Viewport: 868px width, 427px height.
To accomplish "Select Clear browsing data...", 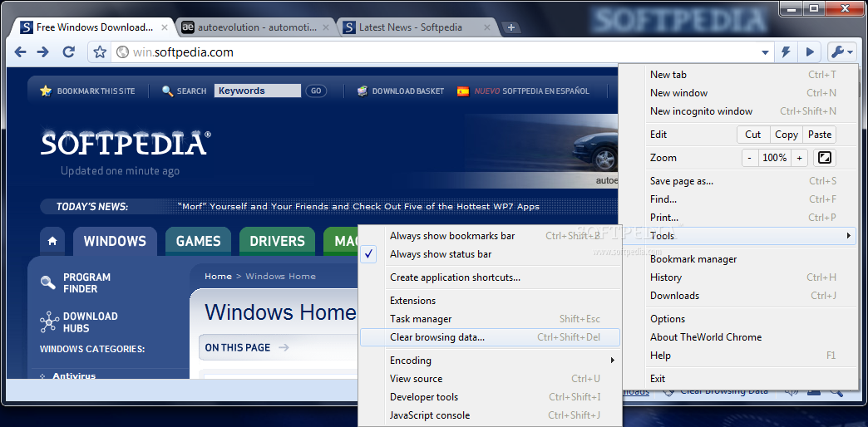I will coord(490,337).
